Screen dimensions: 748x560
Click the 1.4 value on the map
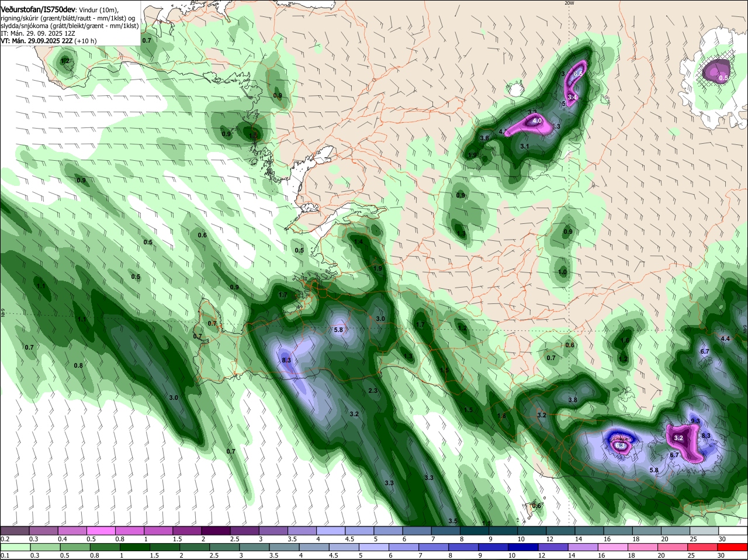[359, 241]
